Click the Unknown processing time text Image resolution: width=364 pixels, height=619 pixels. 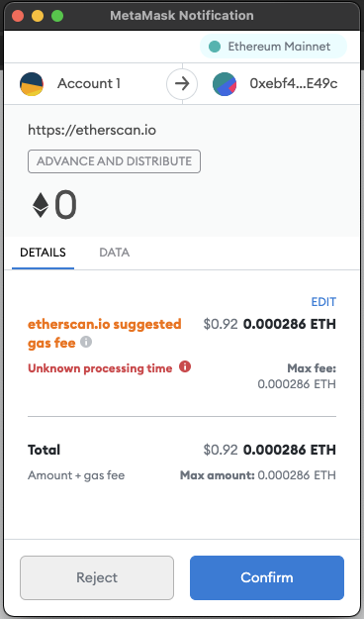point(100,368)
